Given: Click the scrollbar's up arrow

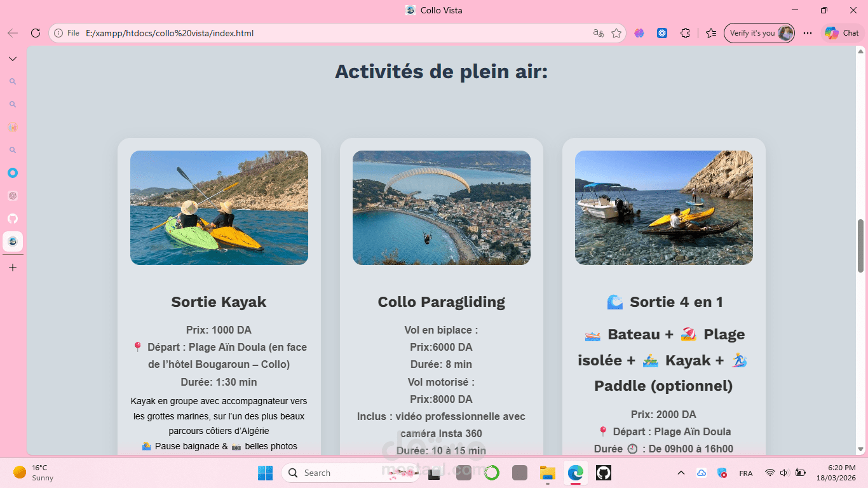Looking at the screenshot, I should tap(861, 51).
